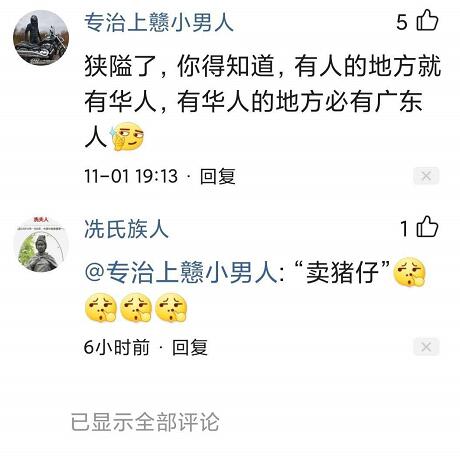The height and width of the screenshot is (464, 460).
Task: Tap the last emoji of the three-emoji row
Action: (171, 308)
